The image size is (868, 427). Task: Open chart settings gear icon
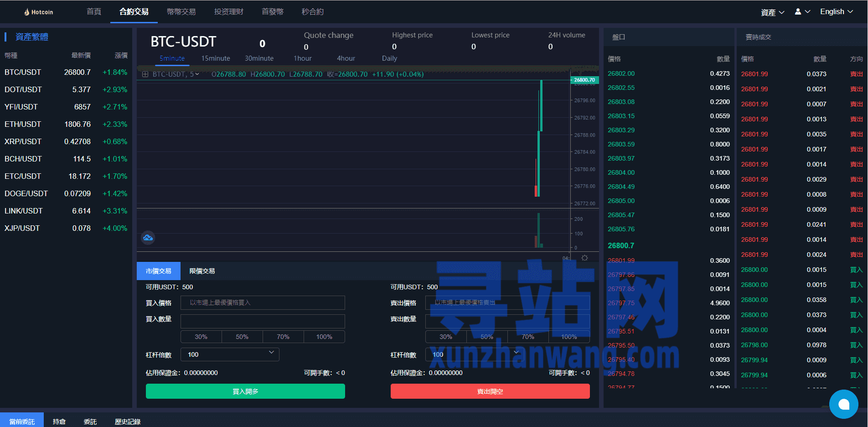(584, 258)
